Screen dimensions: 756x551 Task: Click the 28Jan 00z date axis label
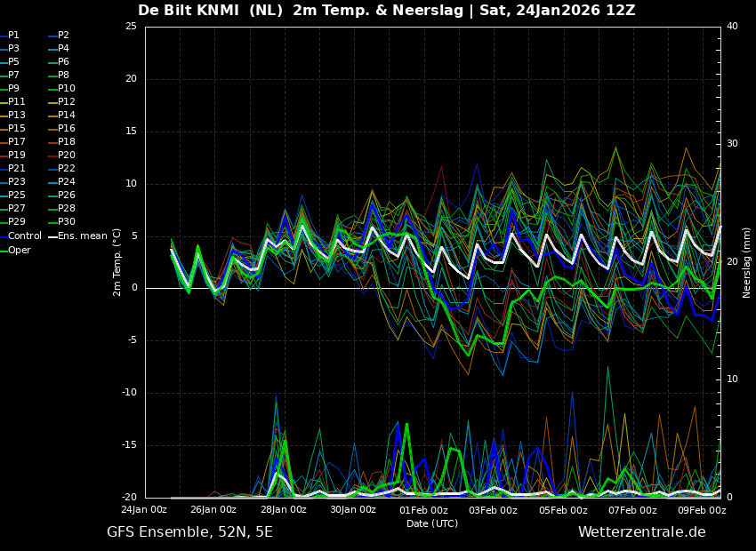pos(283,509)
